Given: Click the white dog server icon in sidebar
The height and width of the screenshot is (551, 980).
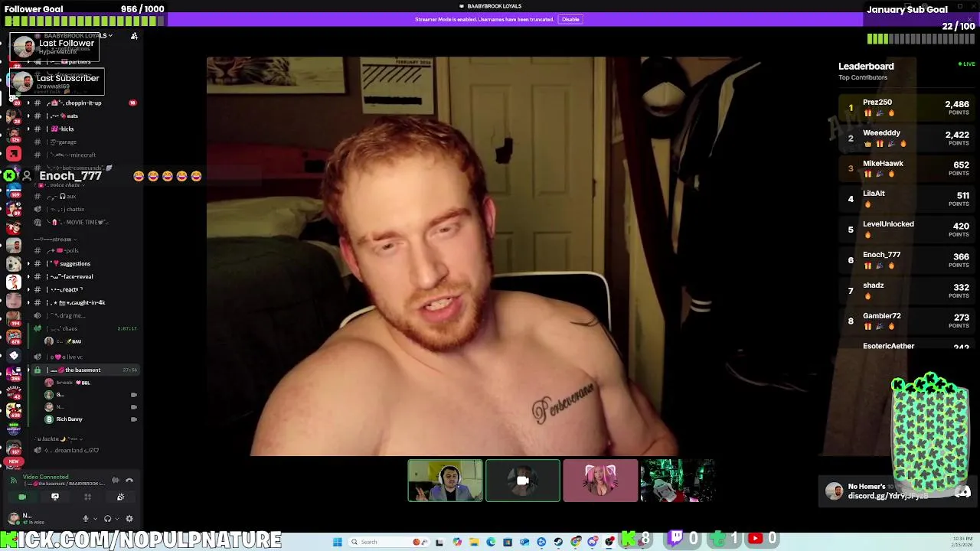Looking at the screenshot, I should tap(13, 262).
